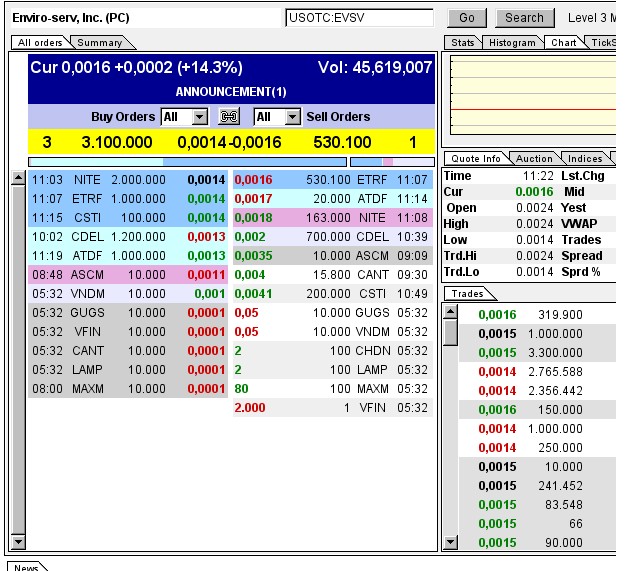Select CDEL buy order 1.200.000 row
The image size is (626, 571).
(x=128, y=237)
